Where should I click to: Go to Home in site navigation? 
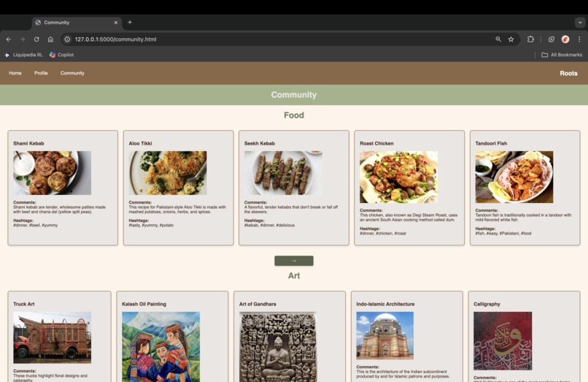click(x=15, y=73)
